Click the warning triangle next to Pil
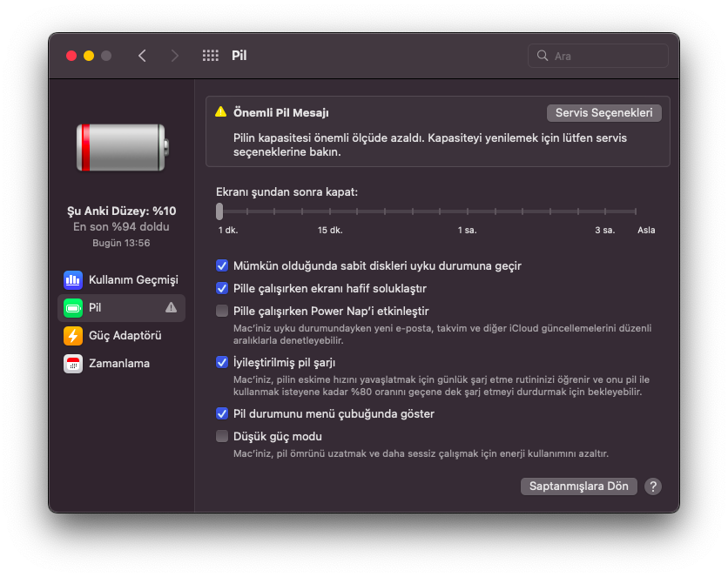This screenshot has height=577, width=728. (x=171, y=307)
